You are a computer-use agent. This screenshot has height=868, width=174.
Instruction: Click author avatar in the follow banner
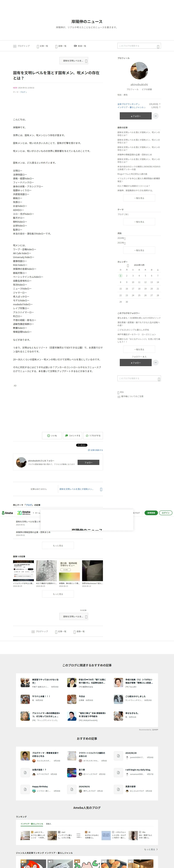21,462
